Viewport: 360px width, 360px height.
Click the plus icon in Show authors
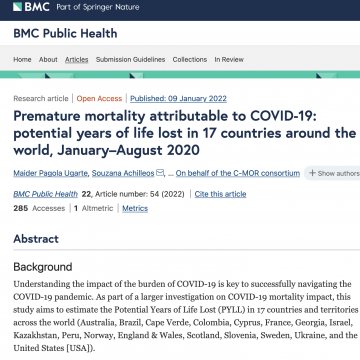(312, 173)
